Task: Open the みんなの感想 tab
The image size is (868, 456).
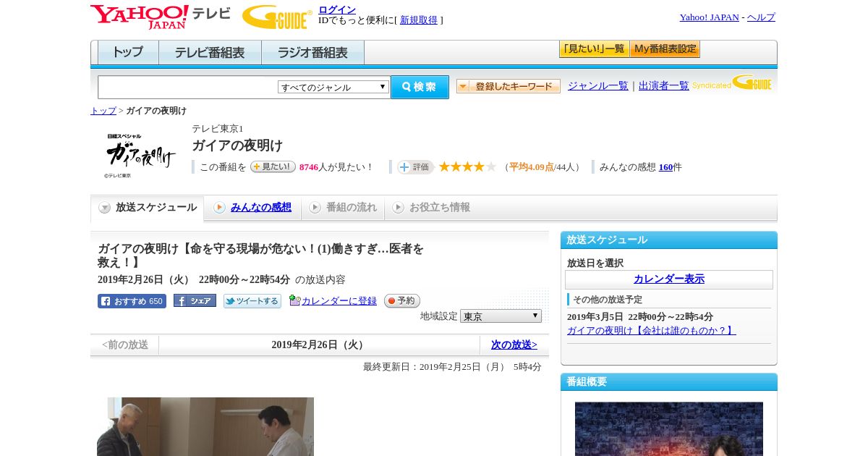Action: tap(261, 208)
